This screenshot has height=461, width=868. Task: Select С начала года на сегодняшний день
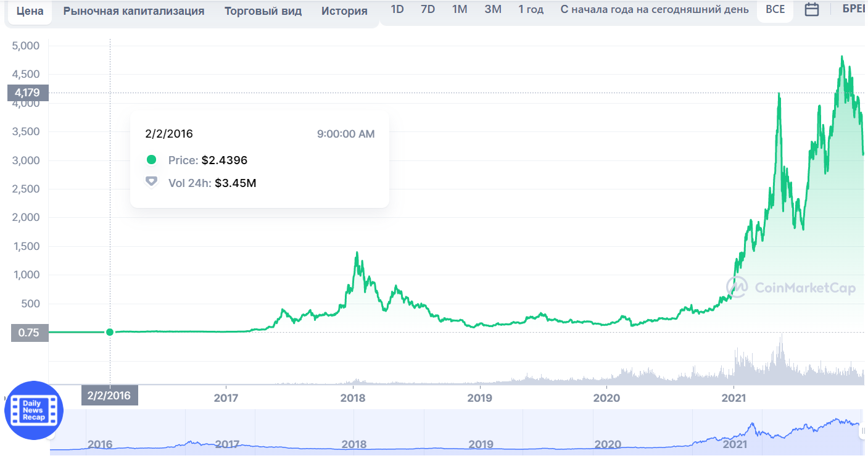pos(655,10)
